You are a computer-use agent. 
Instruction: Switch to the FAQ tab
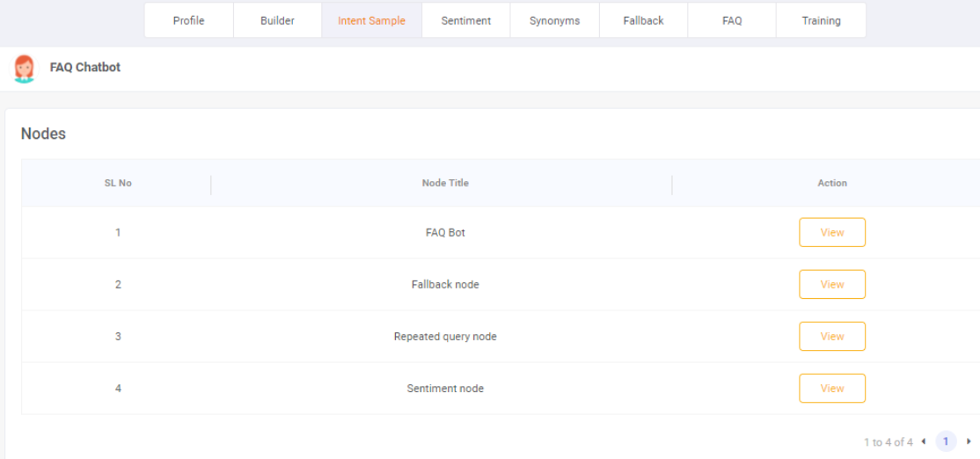point(732,20)
